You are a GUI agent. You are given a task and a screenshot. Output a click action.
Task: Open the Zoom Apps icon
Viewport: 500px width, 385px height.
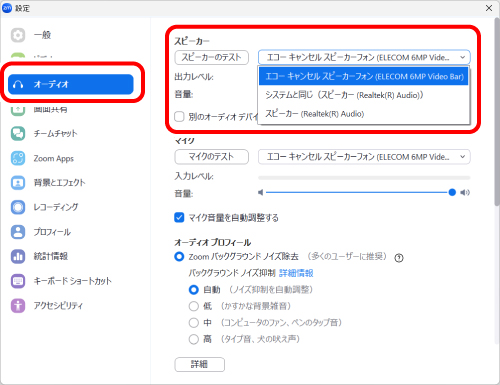click(18, 158)
